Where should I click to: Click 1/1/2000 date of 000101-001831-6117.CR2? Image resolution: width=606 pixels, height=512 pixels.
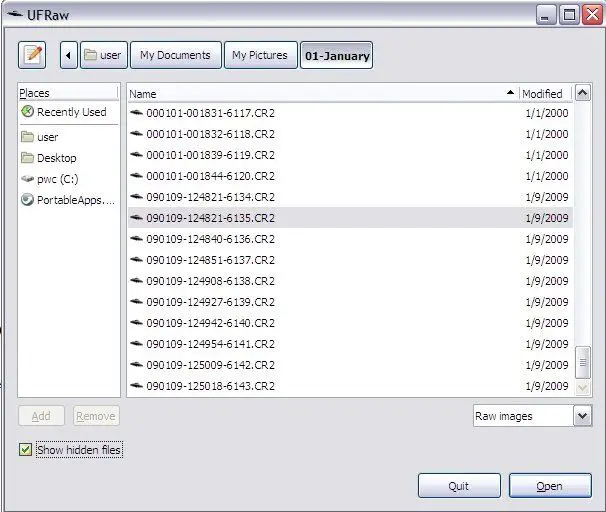click(x=547, y=113)
